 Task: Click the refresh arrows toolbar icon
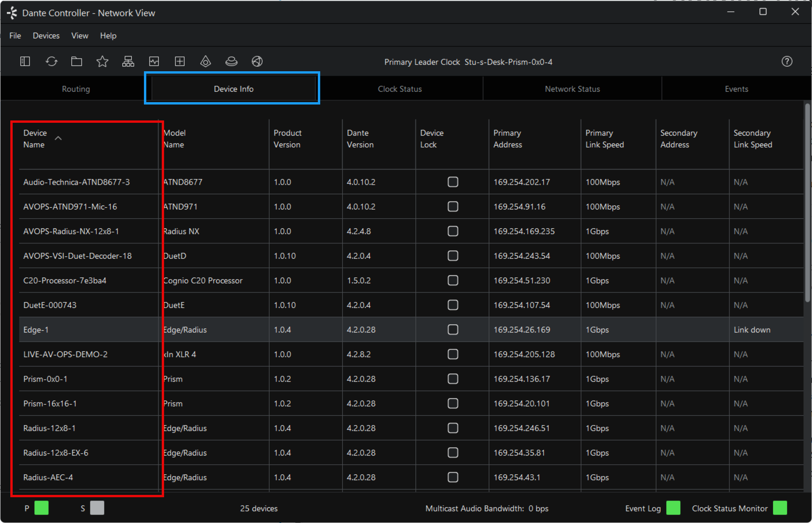[x=51, y=61]
